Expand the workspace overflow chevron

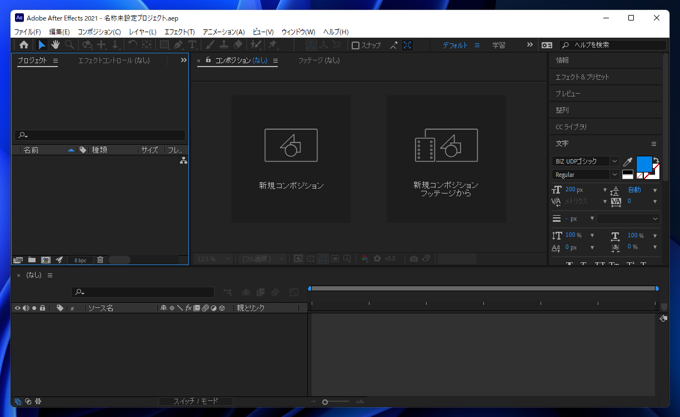tap(530, 45)
